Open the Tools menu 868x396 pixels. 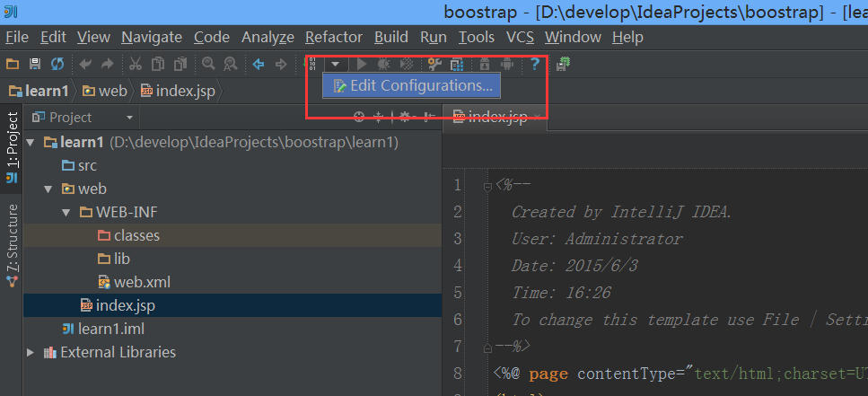point(477,37)
